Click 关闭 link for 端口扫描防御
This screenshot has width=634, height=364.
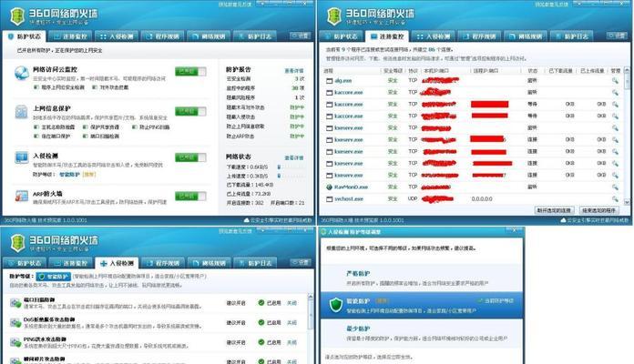tap(291, 303)
